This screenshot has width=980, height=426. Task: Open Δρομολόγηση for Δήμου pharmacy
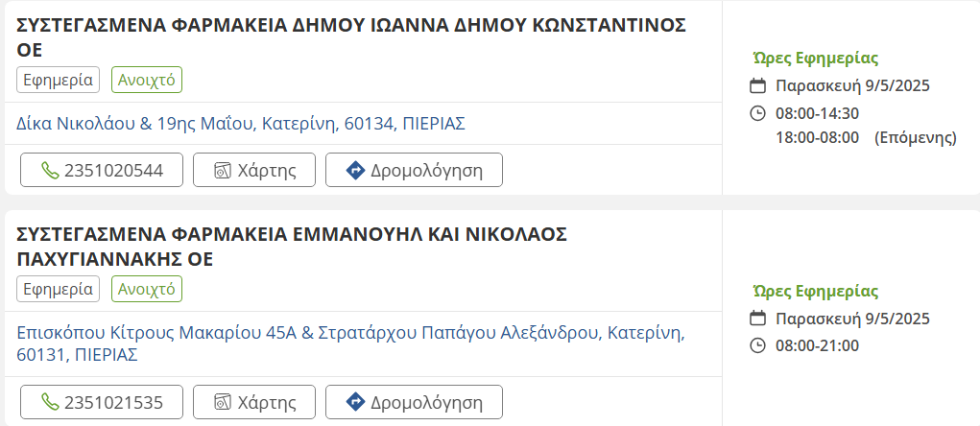click(x=414, y=171)
